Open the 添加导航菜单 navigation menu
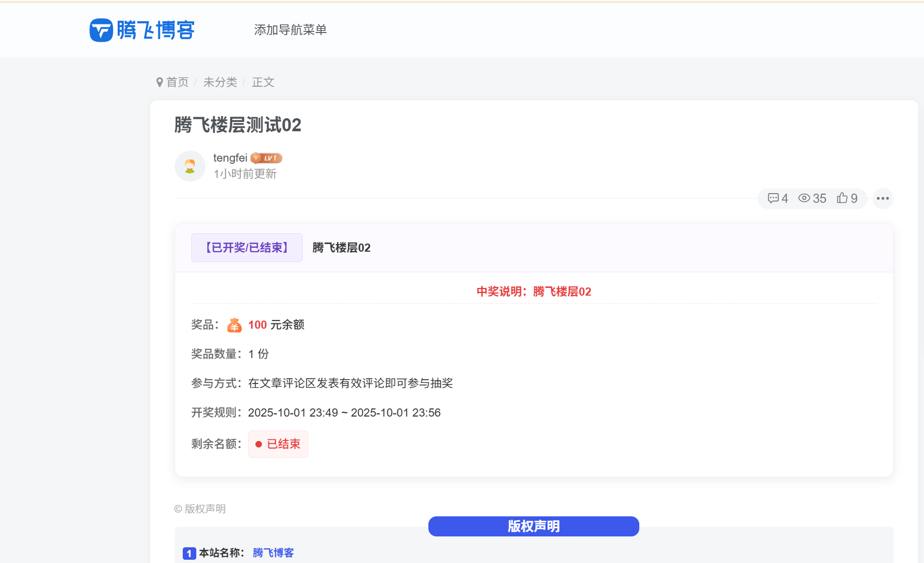The width and height of the screenshot is (924, 563). pos(291,30)
